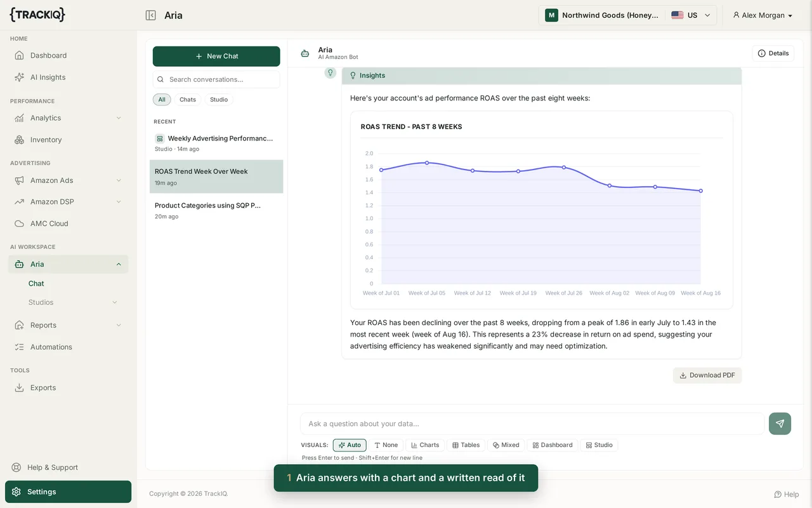Expand the Reports menu chevron
The image size is (812, 508).
point(119,325)
